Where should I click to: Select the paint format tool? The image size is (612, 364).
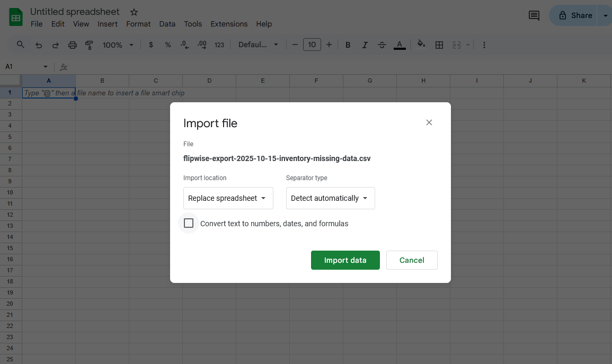click(x=89, y=45)
